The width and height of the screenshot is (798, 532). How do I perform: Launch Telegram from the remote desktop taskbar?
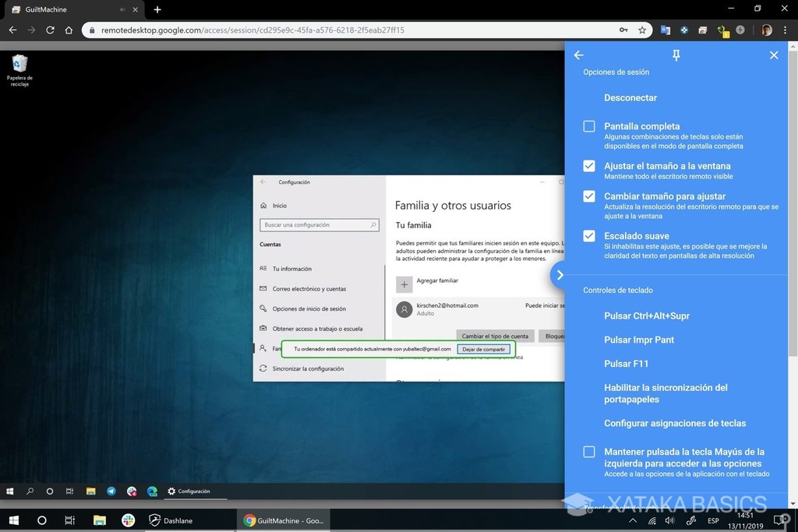pyautogui.click(x=109, y=491)
